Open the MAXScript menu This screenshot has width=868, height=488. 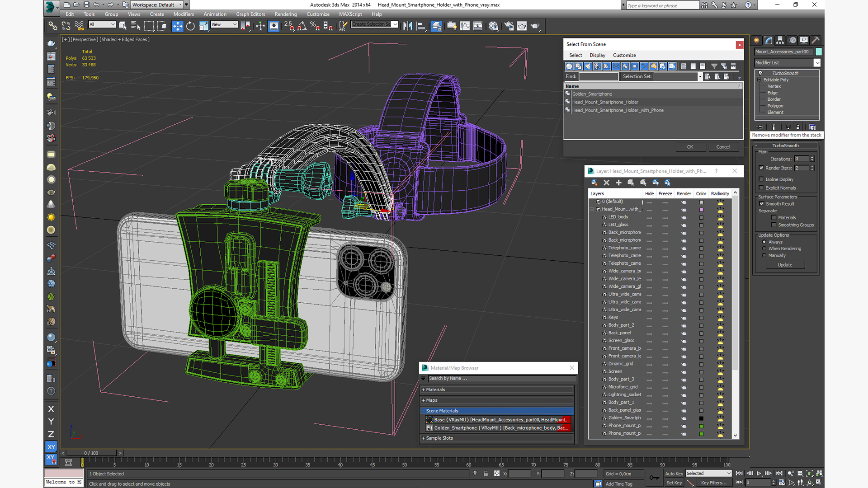[x=350, y=14]
